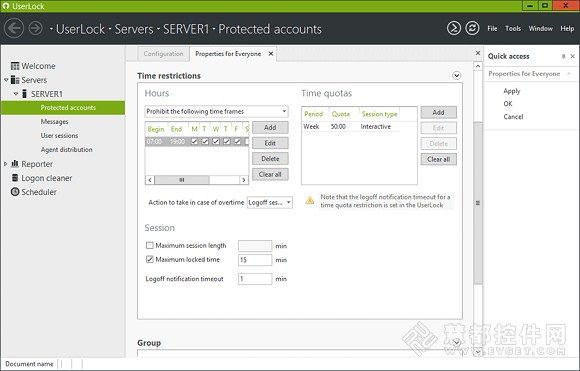Click the Maximum locked time input field
Screen dimensions: 580x371
[x=255, y=260]
